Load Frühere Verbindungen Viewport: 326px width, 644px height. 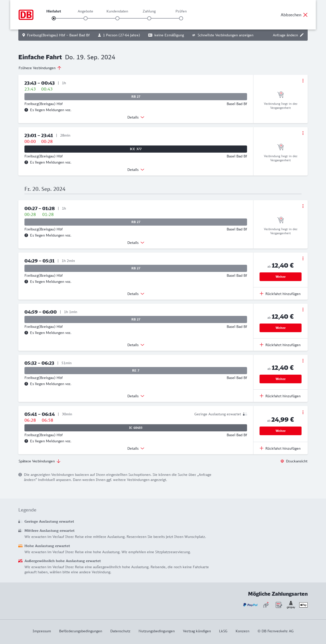coord(40,68)
